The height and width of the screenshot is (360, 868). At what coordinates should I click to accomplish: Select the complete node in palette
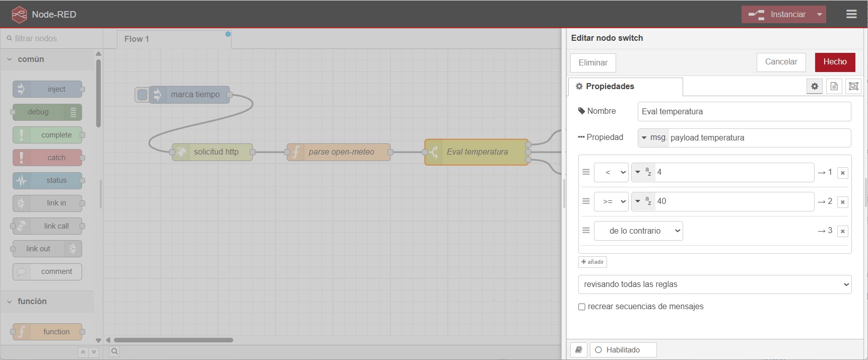point(47,135)
